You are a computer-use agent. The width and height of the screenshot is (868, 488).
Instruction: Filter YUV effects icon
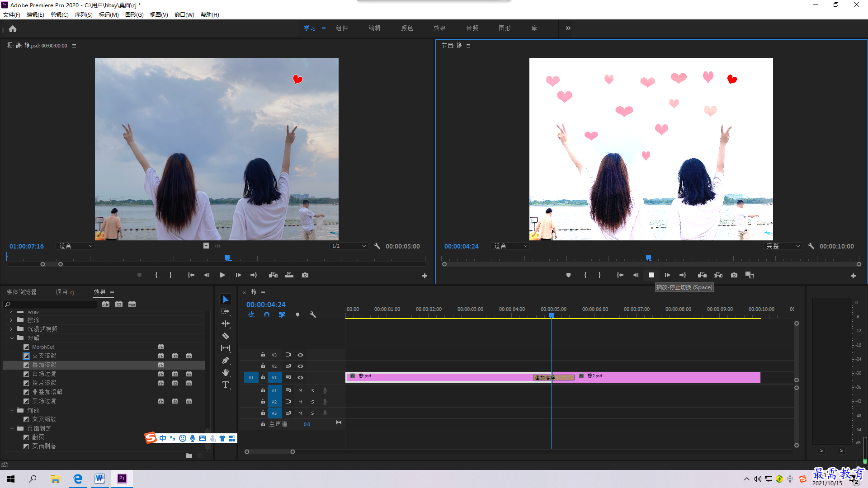coord(132,305)
